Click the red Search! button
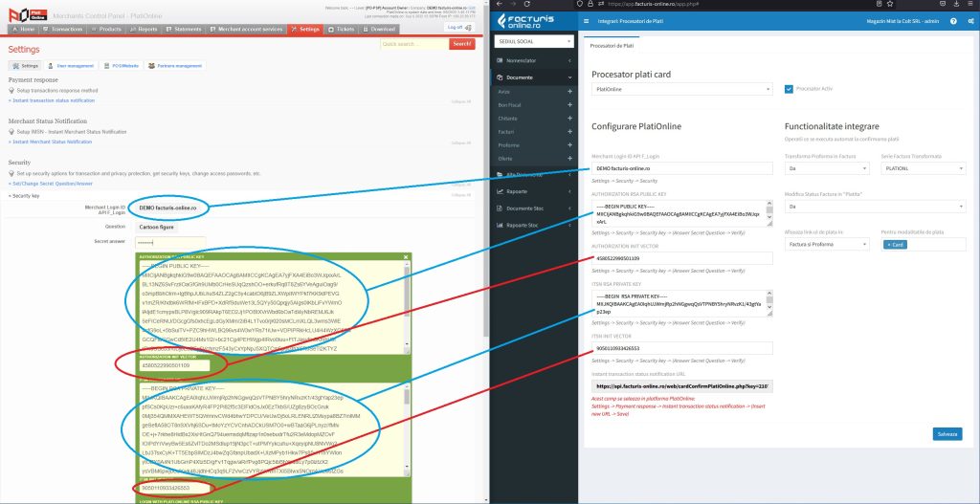The height and width of the screenshot is (504, 980). 462,44
